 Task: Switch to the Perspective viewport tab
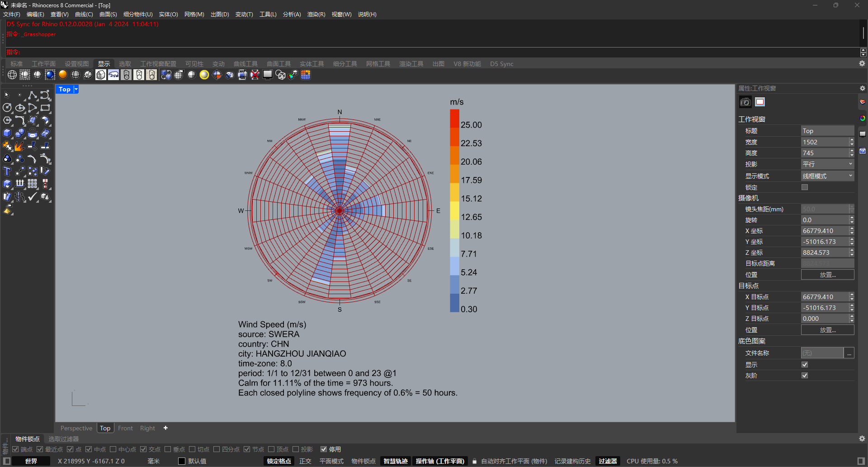(76, 428)
